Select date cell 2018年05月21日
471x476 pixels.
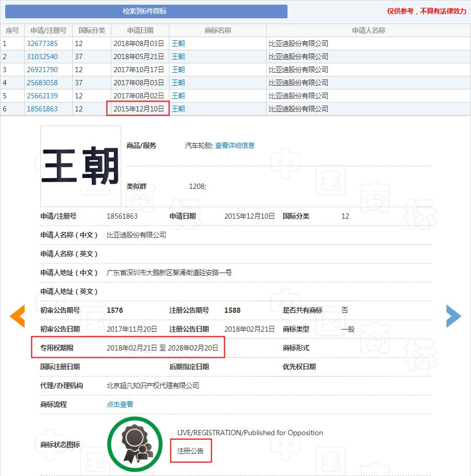pos(139,56)
